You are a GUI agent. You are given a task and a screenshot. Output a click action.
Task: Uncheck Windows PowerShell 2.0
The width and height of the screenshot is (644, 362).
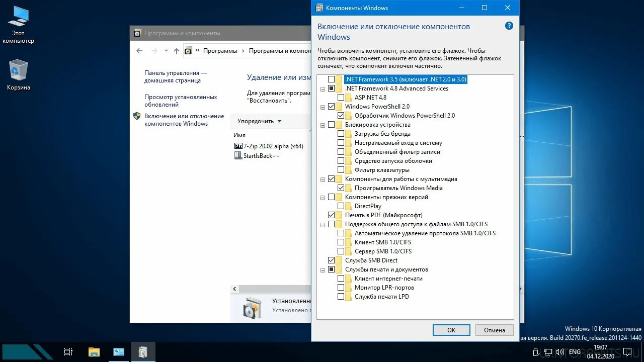coord(331,107)
